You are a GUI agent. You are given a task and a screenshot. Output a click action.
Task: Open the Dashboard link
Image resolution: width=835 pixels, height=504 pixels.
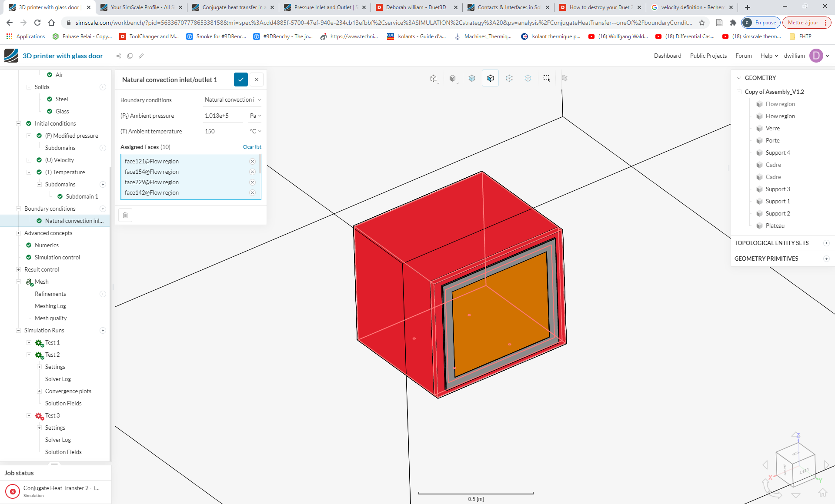[667, 56]
